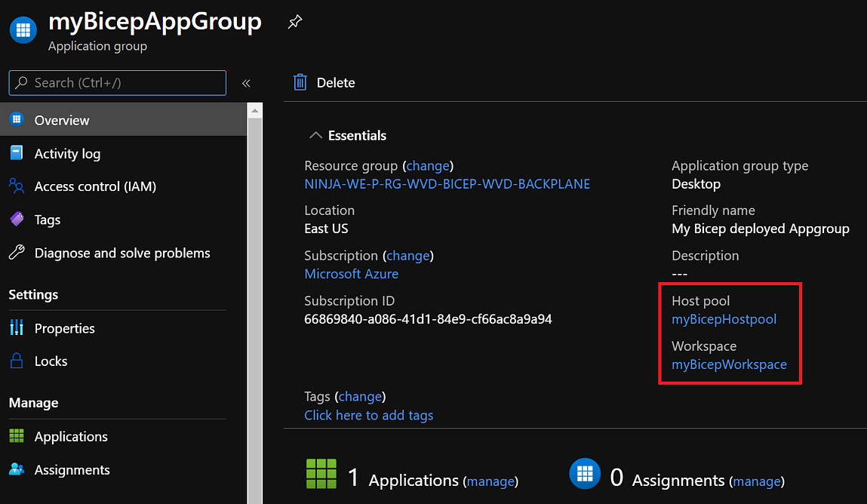
Task: Click the sidebar scrollbar up arrow
Action: pos(254,110)
